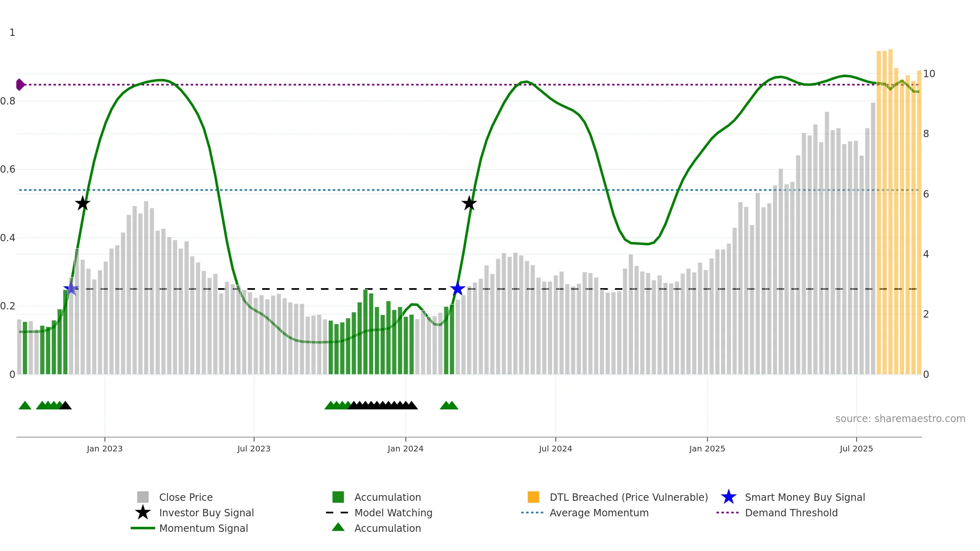Screen dimensions: 980x551
Task: Click the blue Smart Money star in early 2024
Action: (458, 289)
